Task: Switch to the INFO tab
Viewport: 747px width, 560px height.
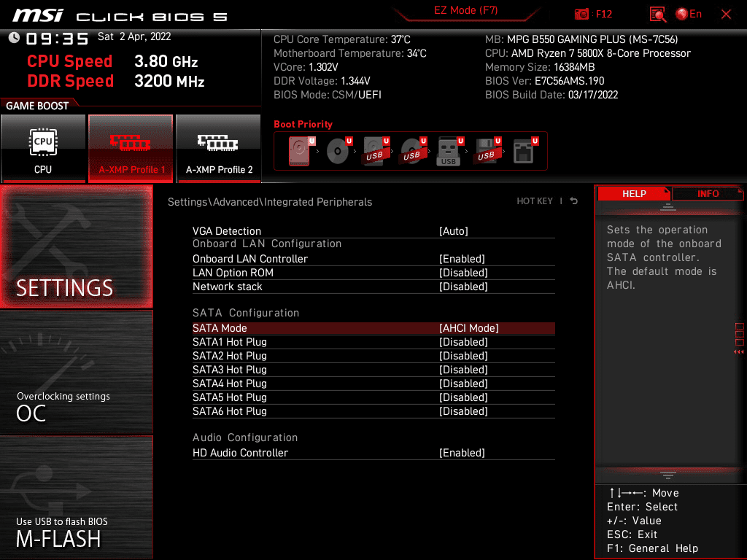Action: click(x=708, y=193)
